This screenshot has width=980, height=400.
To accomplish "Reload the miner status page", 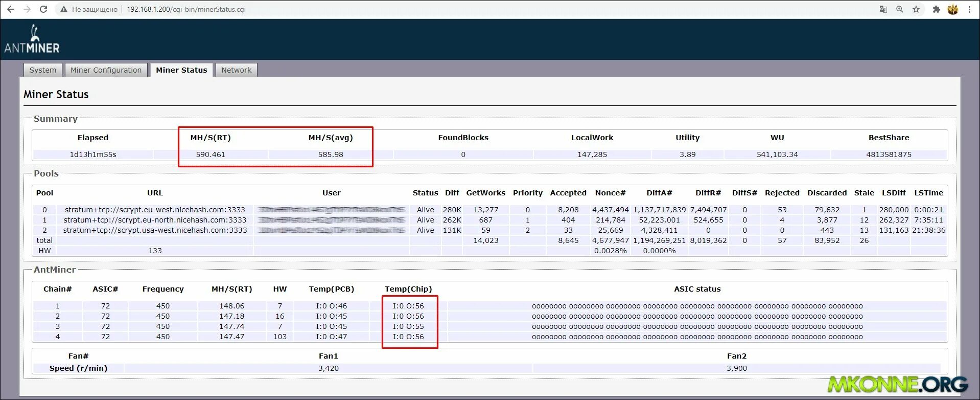I will pos(43,9).
